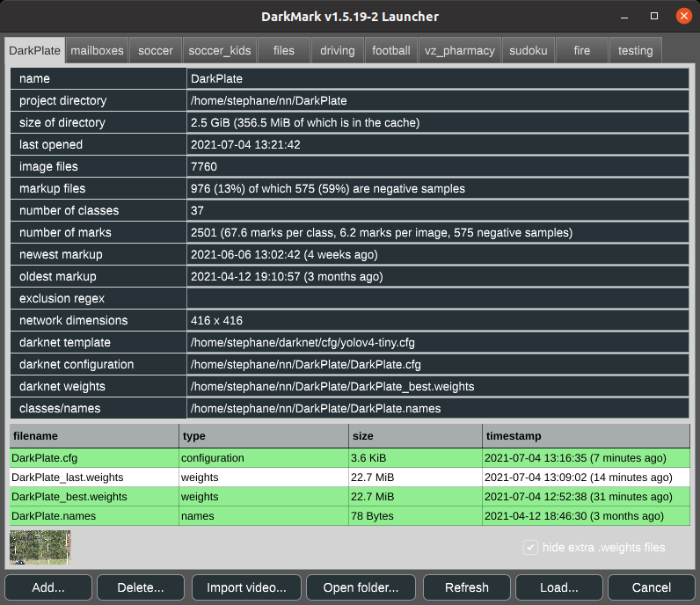Toggle hide extra .weights files checkbox
Screen dimensions: 700x605
(530, 547)
